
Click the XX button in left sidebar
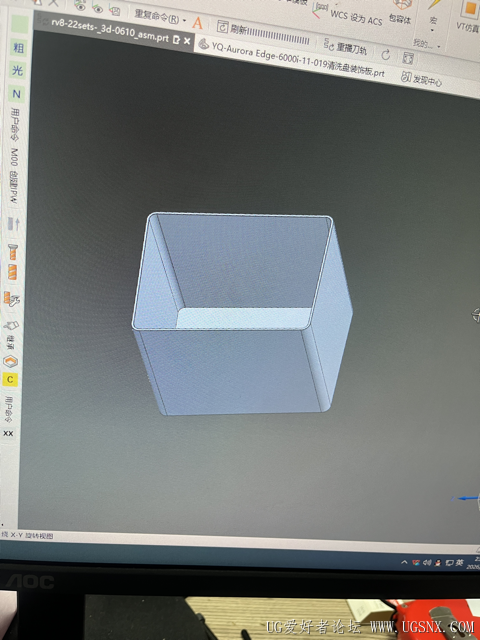pos(8,433)
